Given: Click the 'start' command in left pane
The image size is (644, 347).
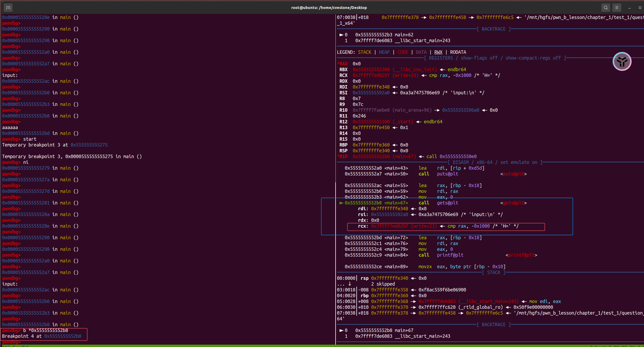Looking at the screenshot, I should [x=30, y=139].
